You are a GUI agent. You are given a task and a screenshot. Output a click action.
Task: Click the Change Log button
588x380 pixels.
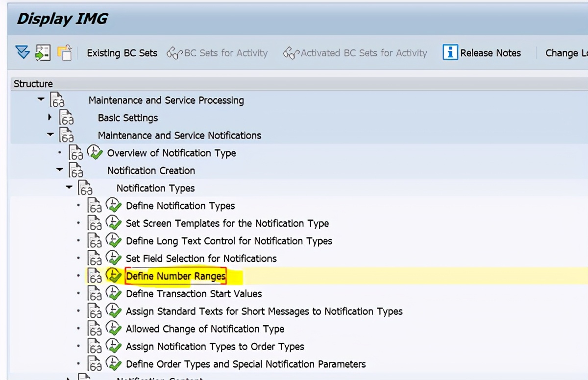(x=566, y=53)
